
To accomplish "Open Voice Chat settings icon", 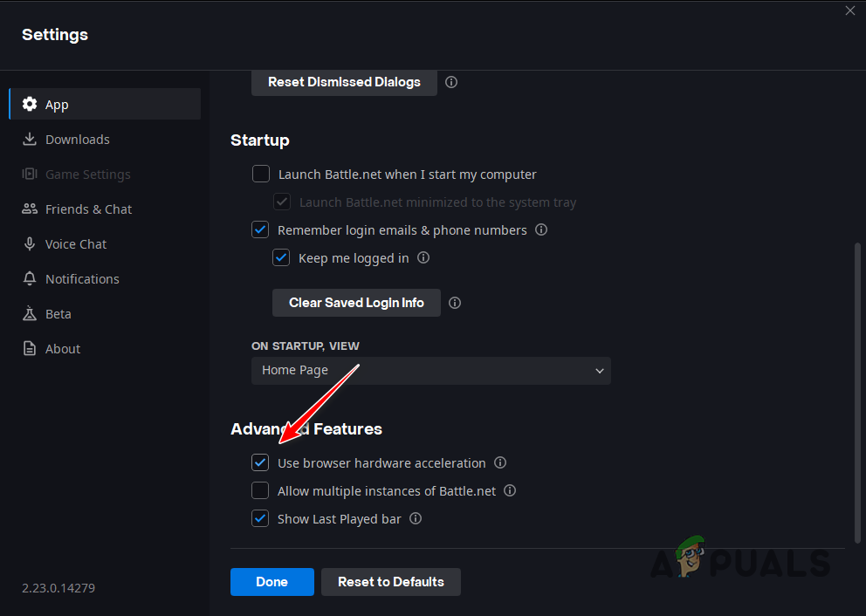I will (x=29, y=243).
